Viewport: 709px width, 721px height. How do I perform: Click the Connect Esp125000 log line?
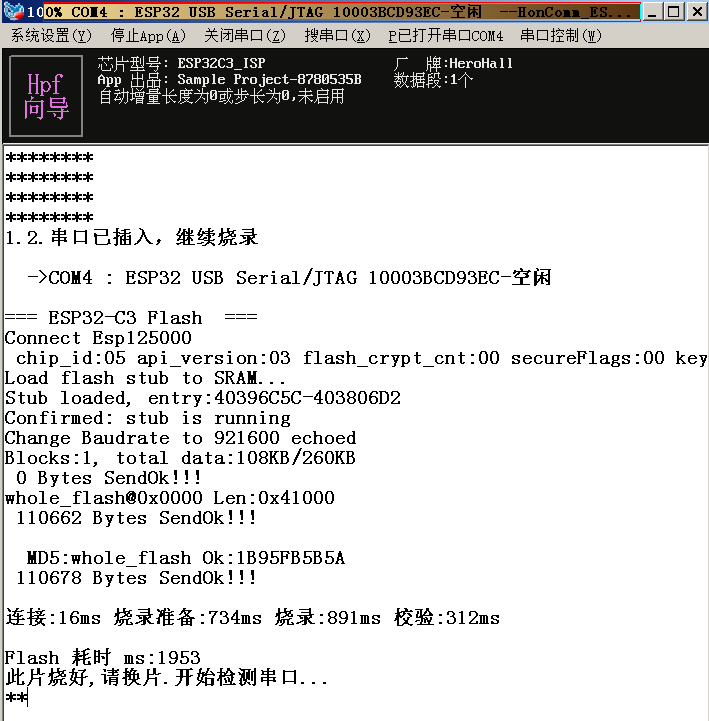tap(98, 338)
